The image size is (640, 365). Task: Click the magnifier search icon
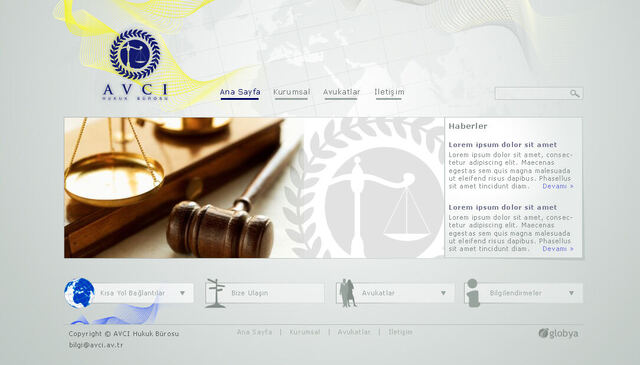574,93
